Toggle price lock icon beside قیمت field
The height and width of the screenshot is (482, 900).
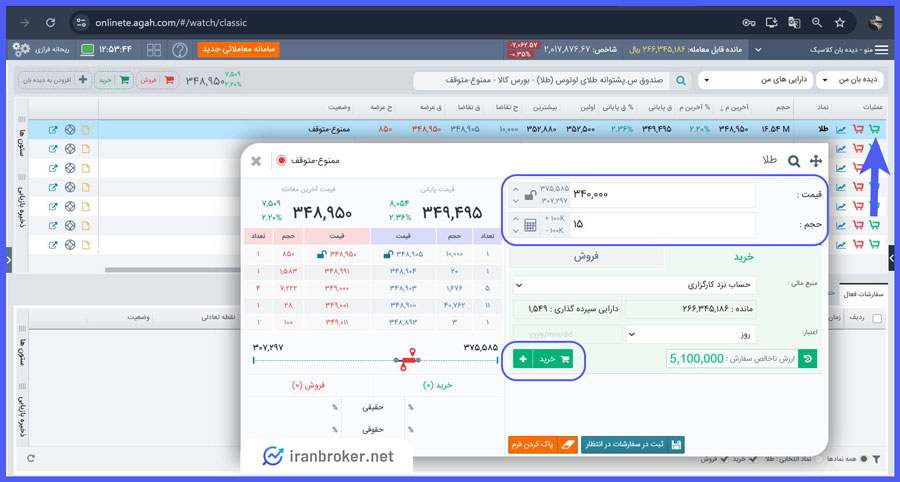pos(531,195)
